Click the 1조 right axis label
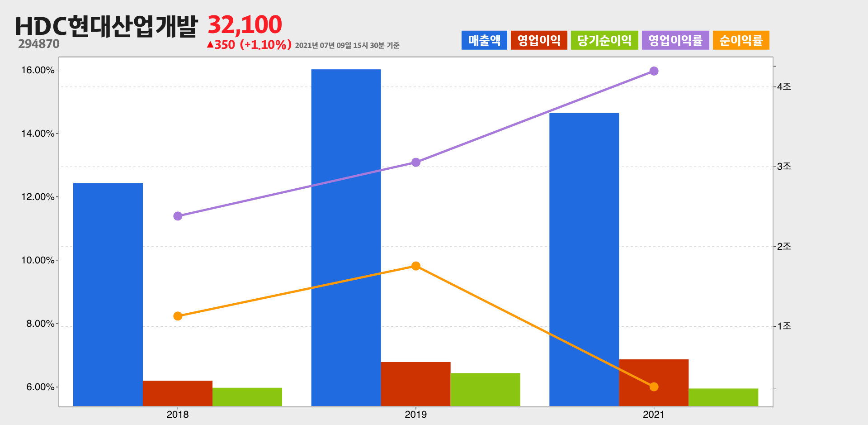 pos(784,326)
